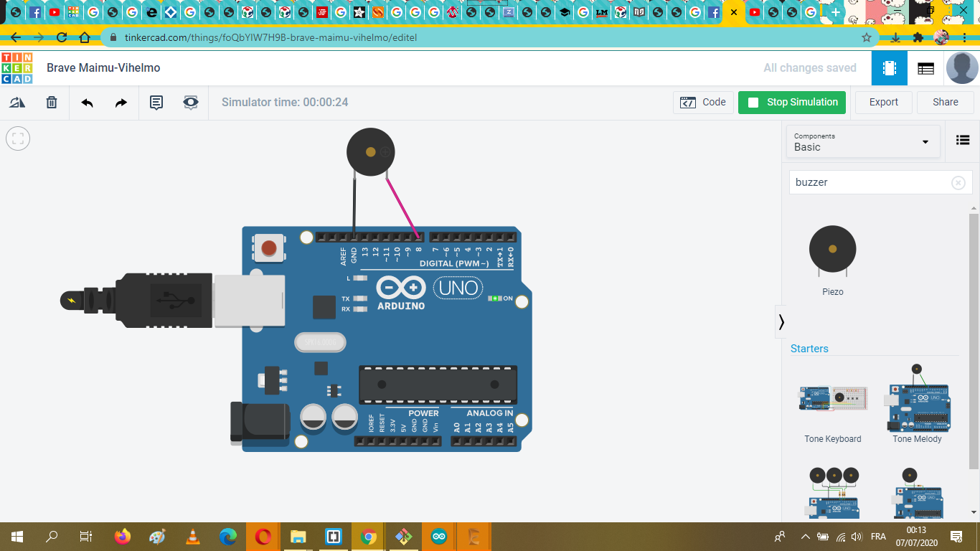Viewport: 980px width, 551px height.
Task: Click the Tinkercad logo
Action: tap(17, 68)
